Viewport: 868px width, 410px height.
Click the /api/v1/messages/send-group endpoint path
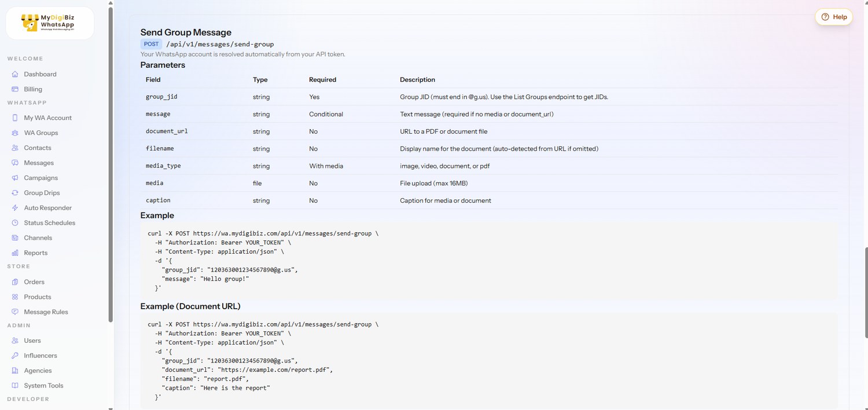tap(220, 44)
